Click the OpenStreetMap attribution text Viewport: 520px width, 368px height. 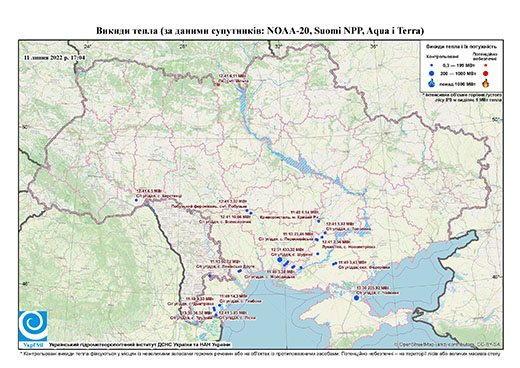pos(447,344)
